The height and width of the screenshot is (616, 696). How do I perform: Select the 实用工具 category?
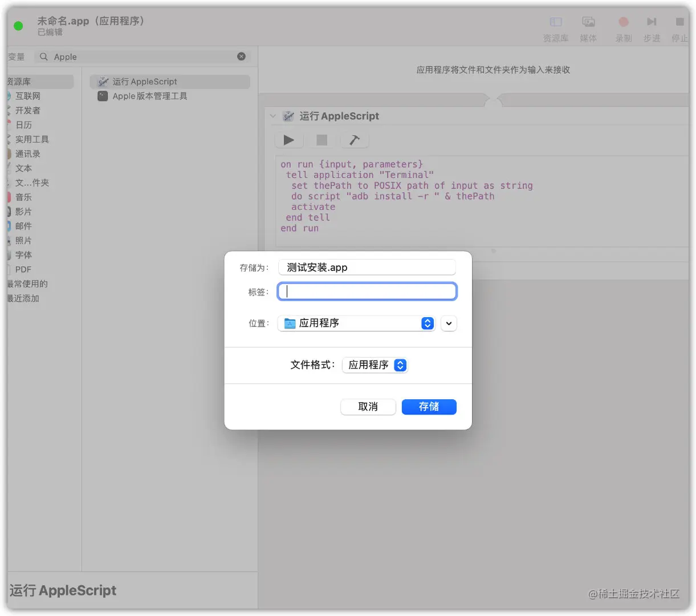32,139
